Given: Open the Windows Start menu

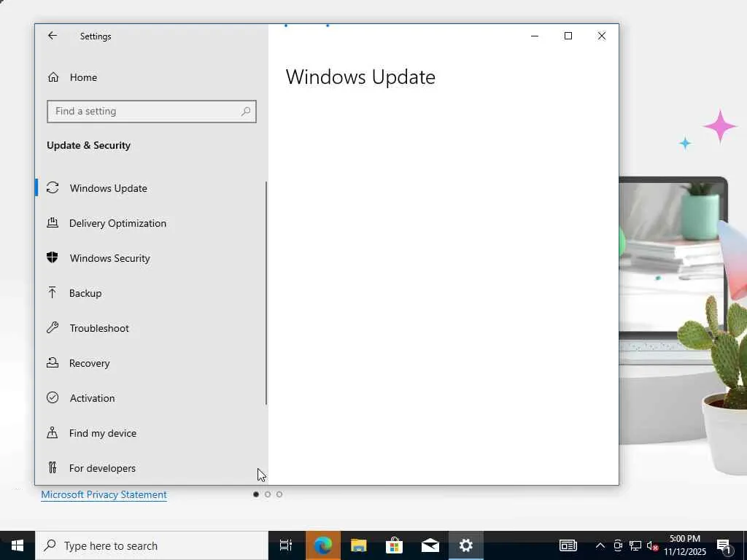Looking at the screenshot, I should coord(18,545).
